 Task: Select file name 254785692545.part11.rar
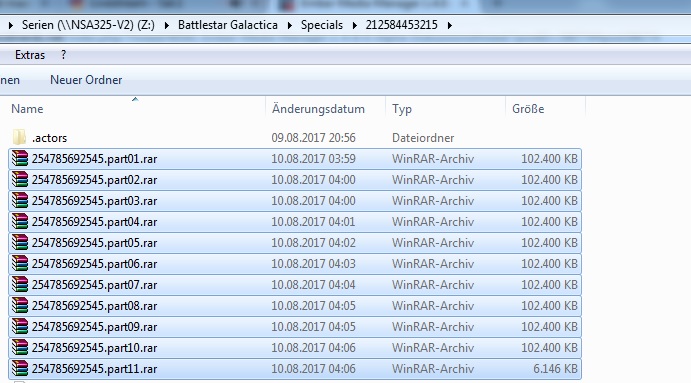(x=94, y=368)
